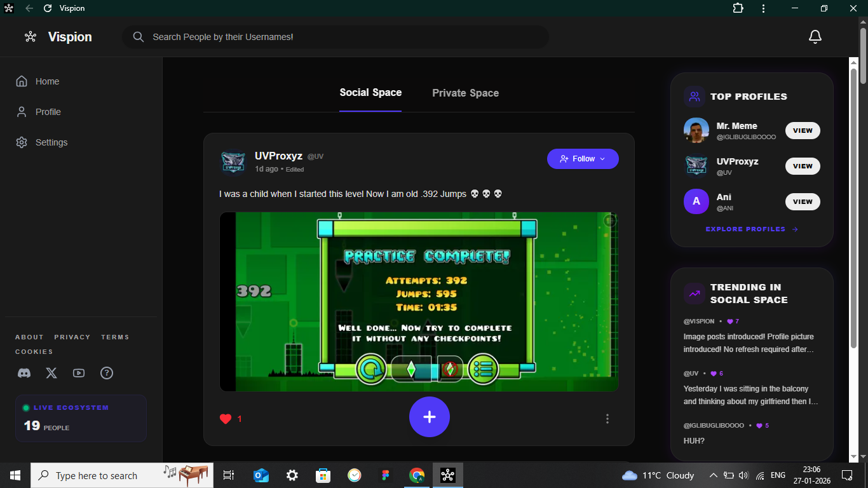The width and height of the screenshot is (868, 488).
Task: Open the post options three-dot menu
Action: (607, 419)
